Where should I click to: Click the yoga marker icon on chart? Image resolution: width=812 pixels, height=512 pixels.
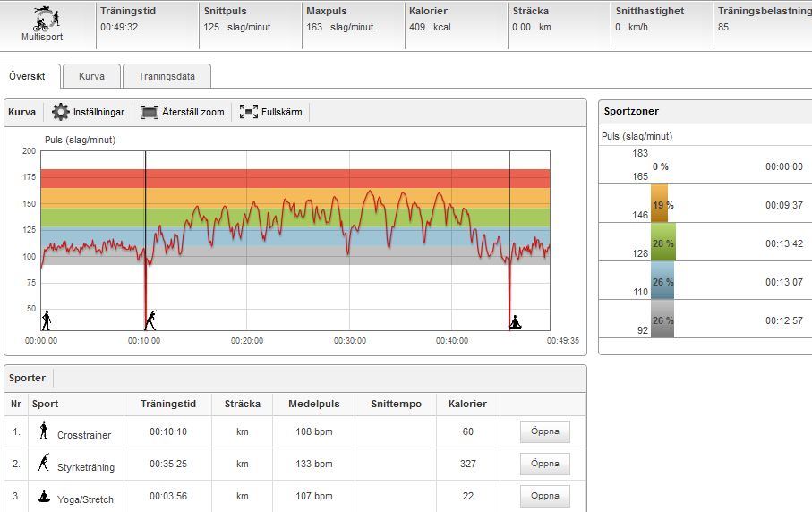515,321
